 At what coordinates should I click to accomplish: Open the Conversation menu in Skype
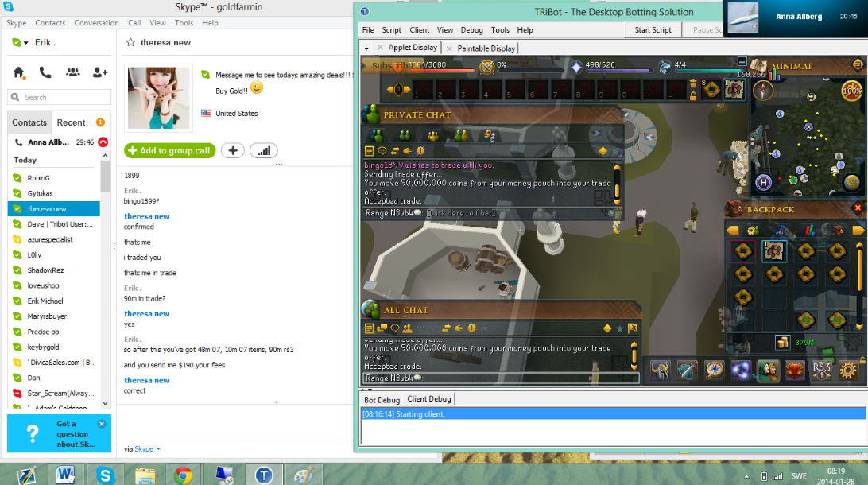point(96,23)
